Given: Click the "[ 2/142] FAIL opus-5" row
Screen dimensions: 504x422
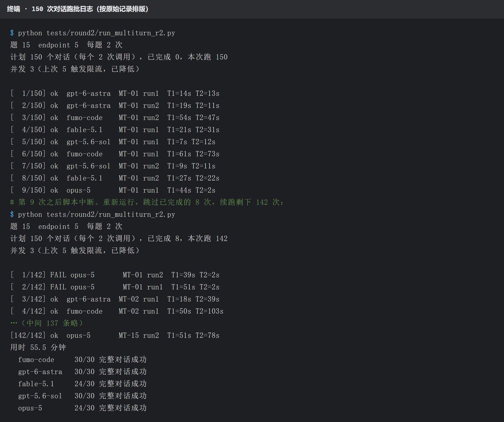Looking at the screenshot, I should [115, 287].
